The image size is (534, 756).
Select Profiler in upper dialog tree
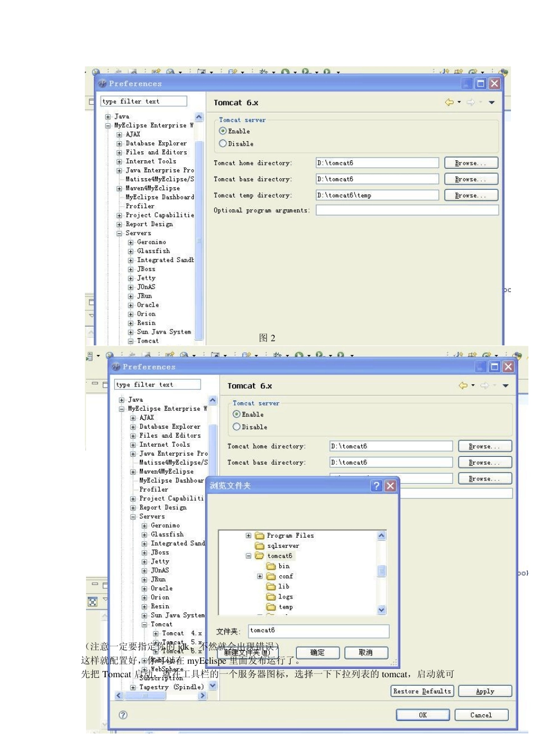coord(140,206)
